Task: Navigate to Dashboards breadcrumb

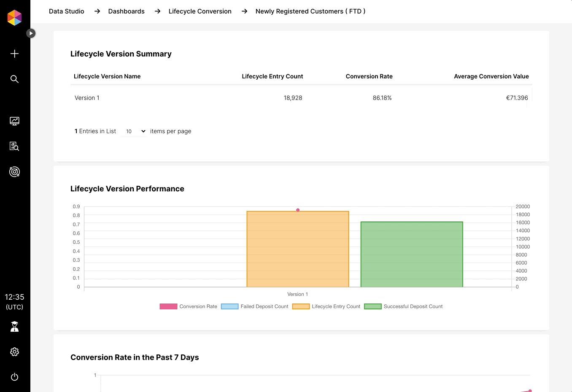Action: click(126, 11)
